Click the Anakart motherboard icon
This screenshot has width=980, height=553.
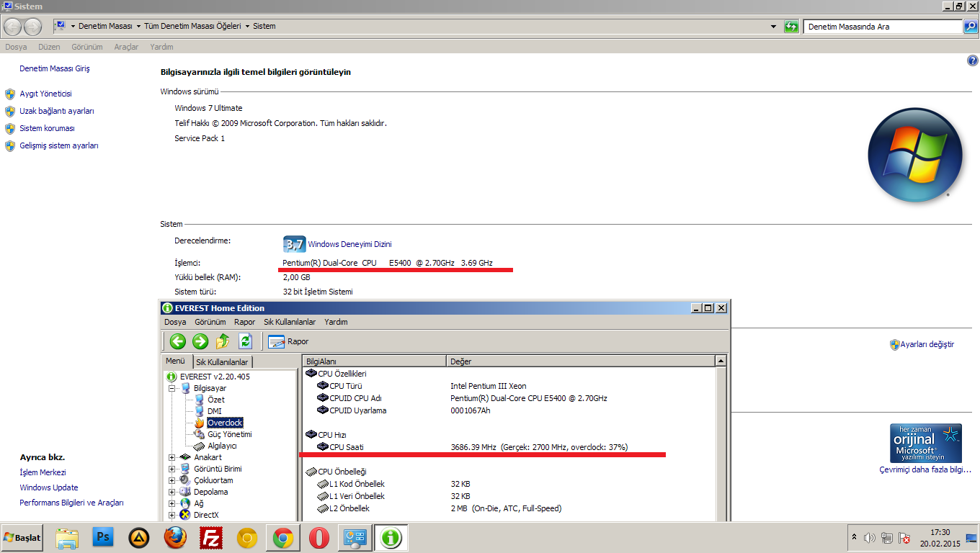pyautogui.click(x=186, y=457)
